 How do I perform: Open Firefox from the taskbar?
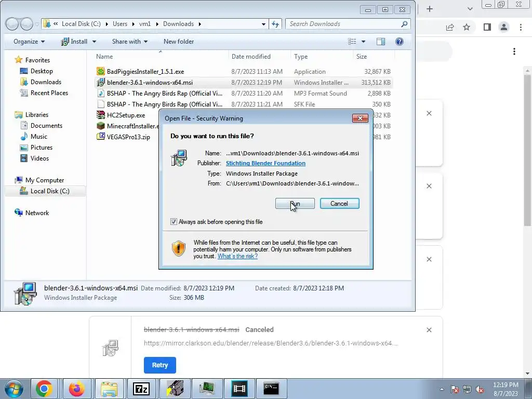click(x=77, y=389)
